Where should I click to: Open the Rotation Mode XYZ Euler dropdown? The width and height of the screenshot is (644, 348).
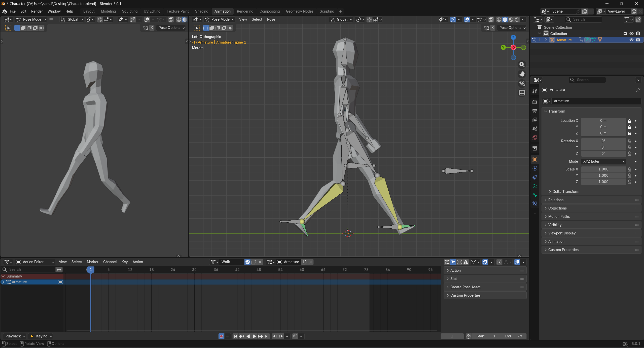[604, 161]
